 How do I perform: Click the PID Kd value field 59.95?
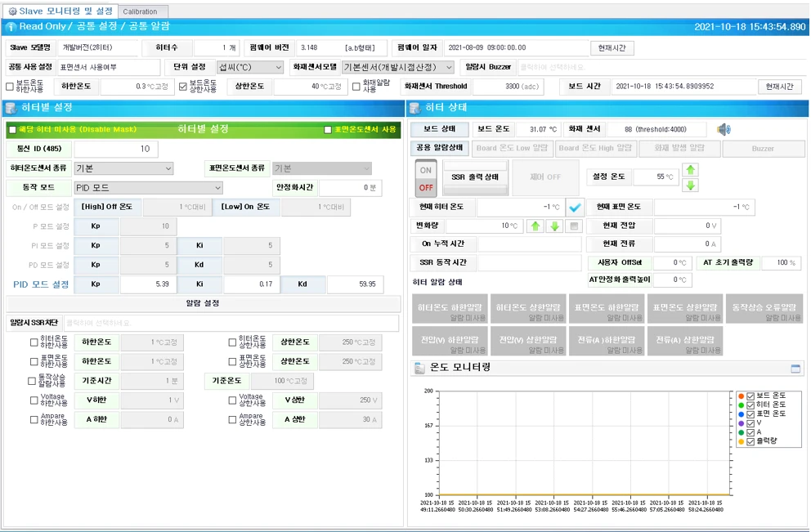tap(356, 284)
